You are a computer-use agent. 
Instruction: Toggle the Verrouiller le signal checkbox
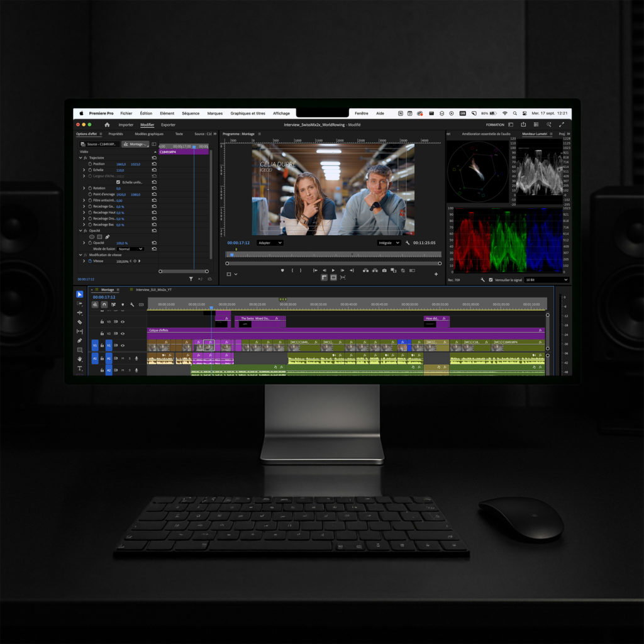pos(491,279)
